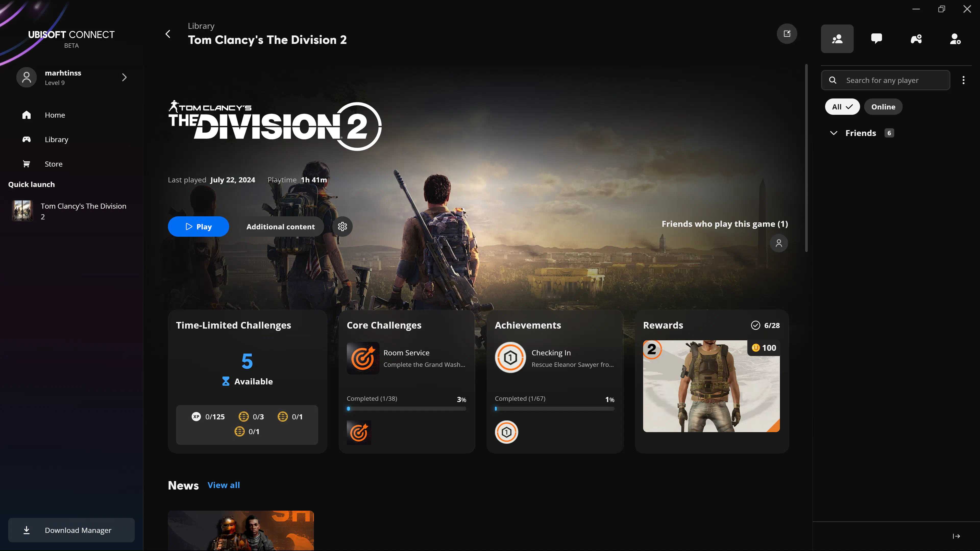The height and width of the screenshot is (551, 980).
Task: Click the Friends count badge 6
Action: coord(889,133)
